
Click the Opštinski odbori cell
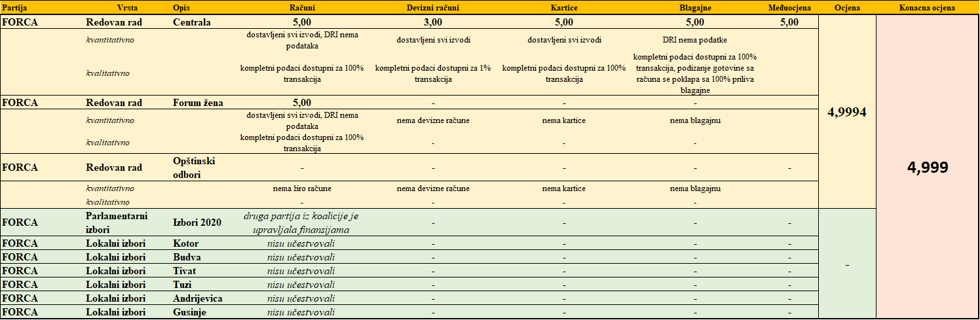[194, 167]
